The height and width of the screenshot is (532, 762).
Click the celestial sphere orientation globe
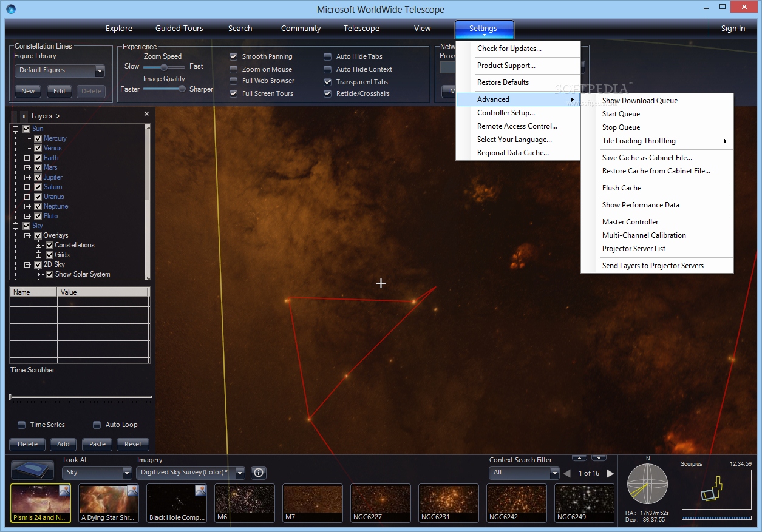pos(647,485)
